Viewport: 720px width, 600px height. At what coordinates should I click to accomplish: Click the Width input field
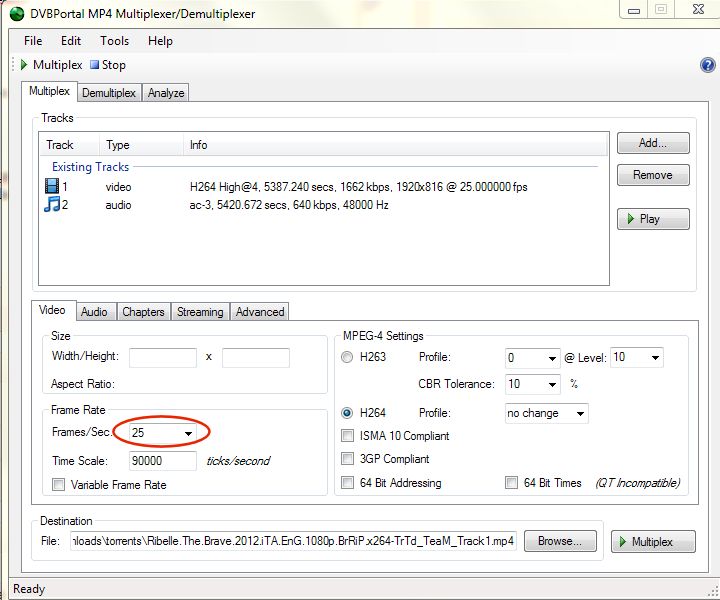(x=163, y=358)
